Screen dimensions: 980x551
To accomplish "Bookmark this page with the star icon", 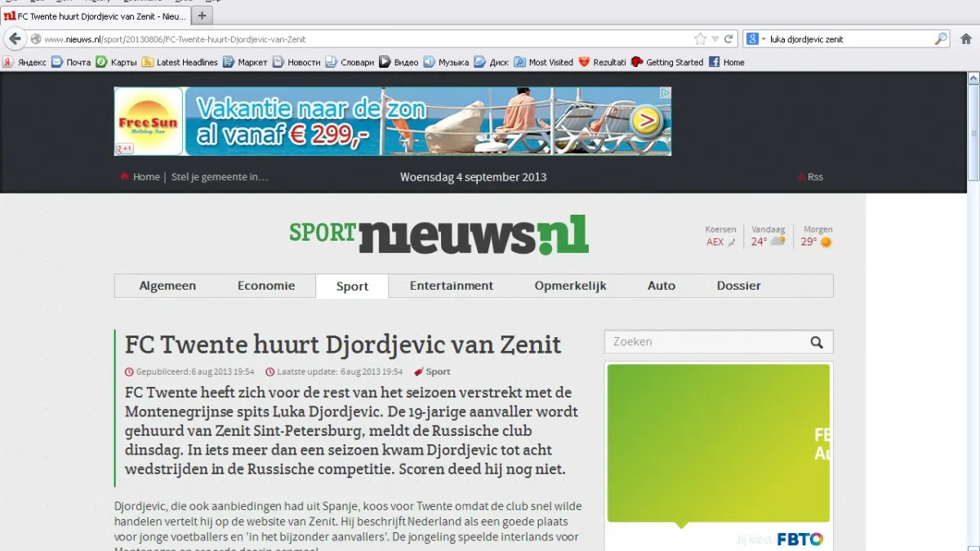I will tap(700, 38).
